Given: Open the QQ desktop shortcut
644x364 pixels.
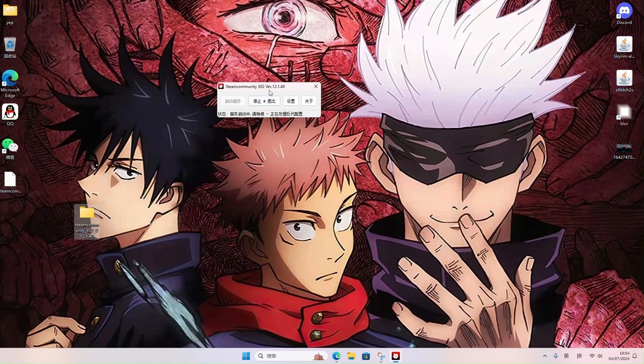Looking at the screenshot, I should pyautogui.click(x=10, y=115).
